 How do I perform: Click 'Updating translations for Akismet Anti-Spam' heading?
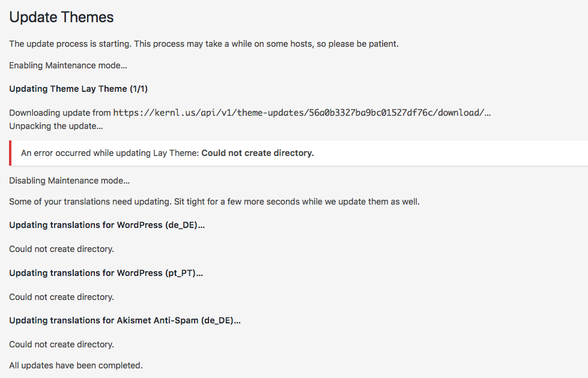point(124,320)
